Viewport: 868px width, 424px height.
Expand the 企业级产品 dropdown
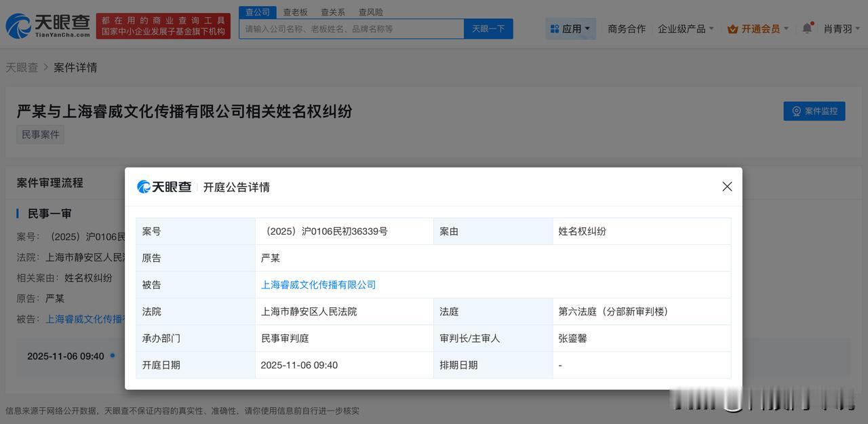coord(686,28)
